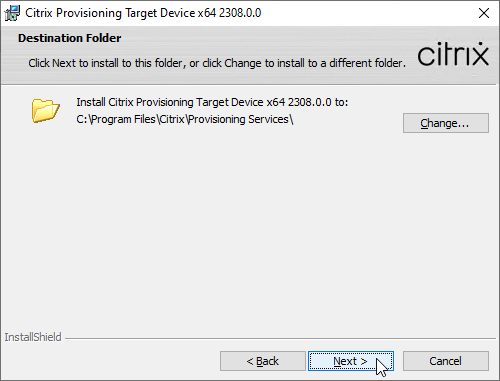The image size is (500, 381).
Task: Click the words 'different folder' in the header
Action: (x=367, y=63)
